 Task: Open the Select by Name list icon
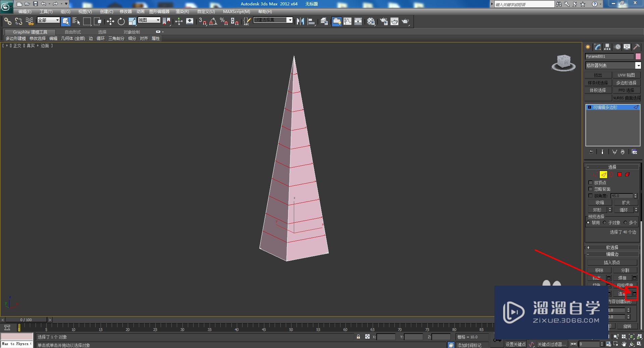pos(76,21)
